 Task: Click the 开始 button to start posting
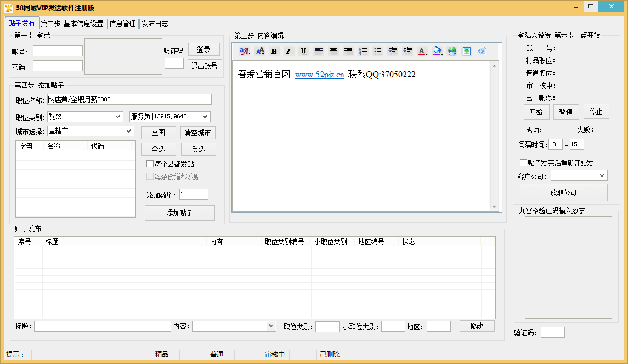coord(536,112)
